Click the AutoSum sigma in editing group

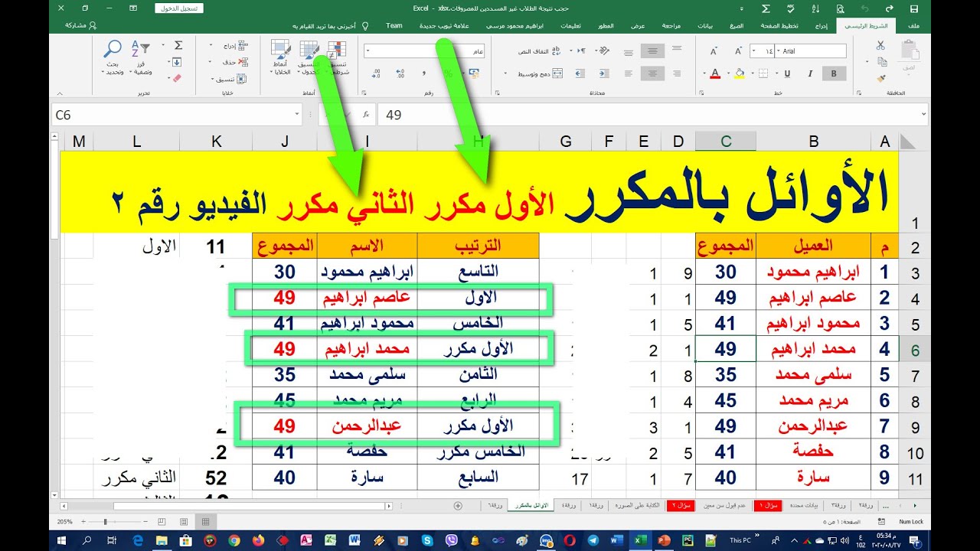point(177,45)
